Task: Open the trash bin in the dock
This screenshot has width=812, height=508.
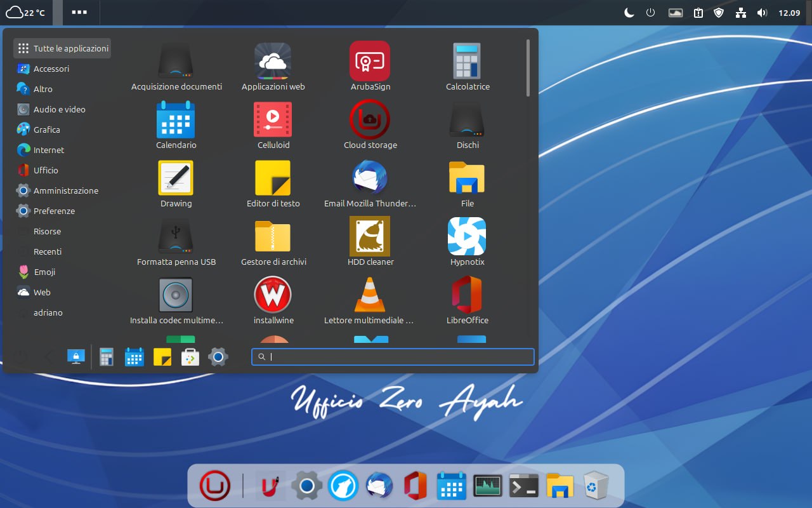Action: (596, 486)
